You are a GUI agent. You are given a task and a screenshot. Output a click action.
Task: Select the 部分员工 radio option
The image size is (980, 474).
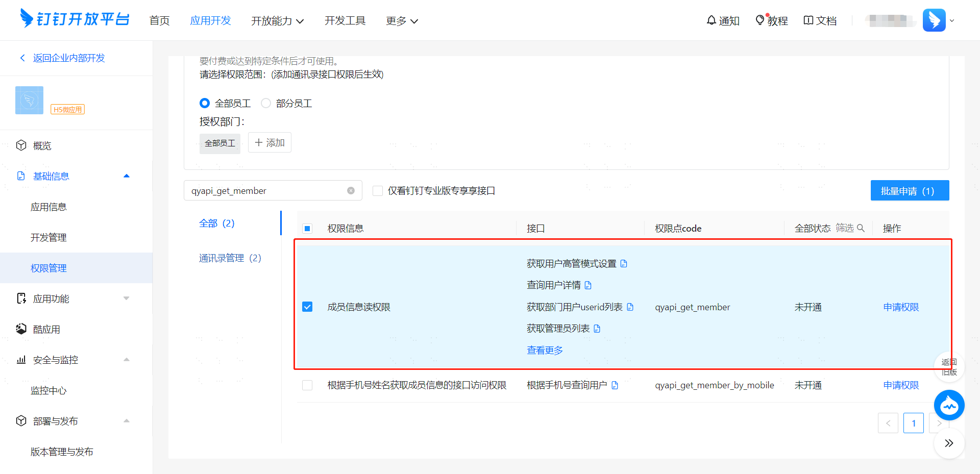click(x=266, y=103)
